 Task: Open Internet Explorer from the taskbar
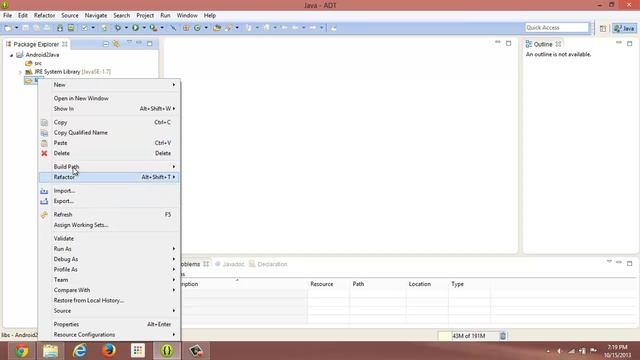(x=80, y=351)
